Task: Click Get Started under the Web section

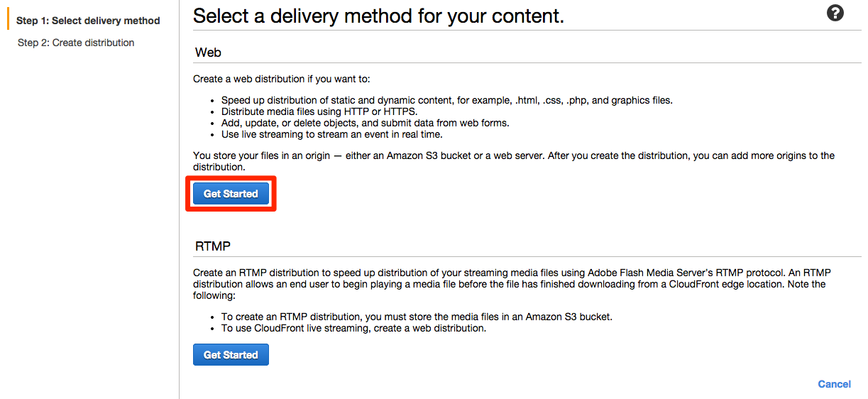Action: click(x=231, y=193)
